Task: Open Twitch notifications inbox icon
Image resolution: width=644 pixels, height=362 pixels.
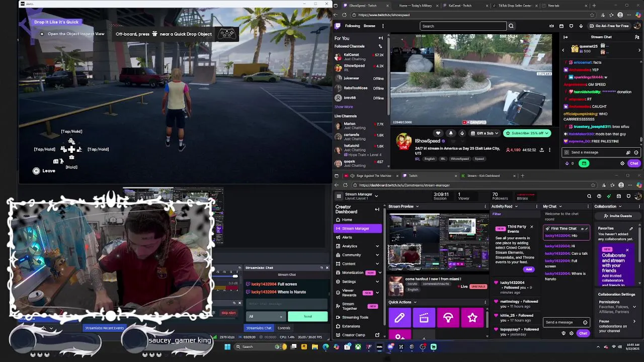Action: 561,26
